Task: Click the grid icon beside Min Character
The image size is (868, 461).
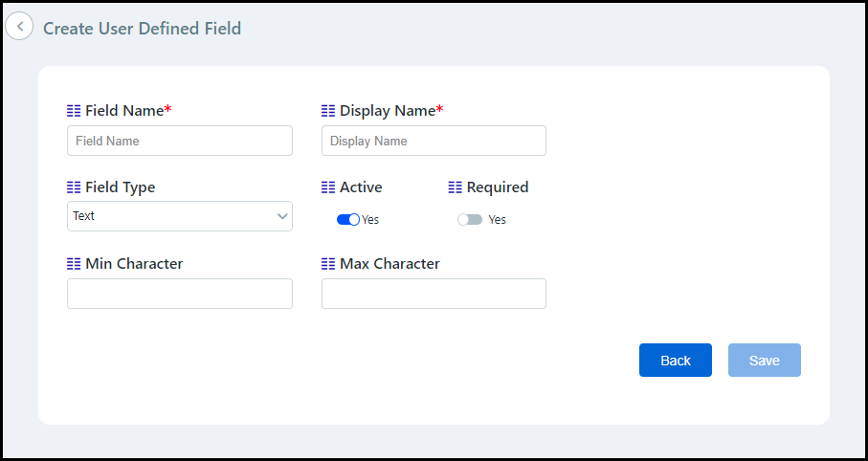Action: [x=74, y=264]
